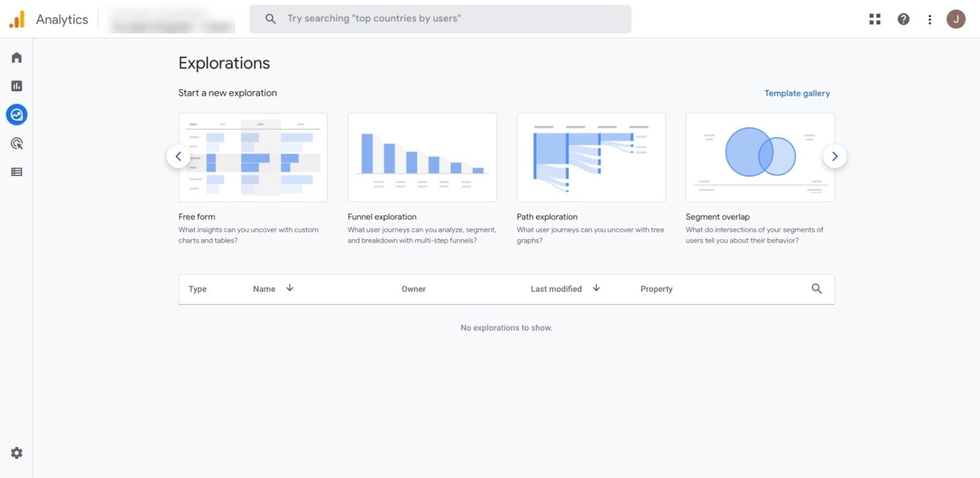
Task: Open Analytics help via the question mark icon
Action: (903, 19)
